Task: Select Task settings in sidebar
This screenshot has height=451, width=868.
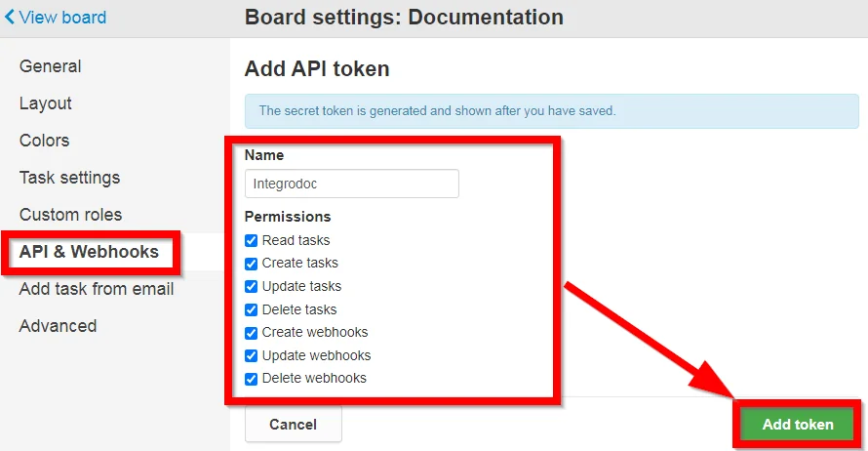Action: [x=70, y=178]
